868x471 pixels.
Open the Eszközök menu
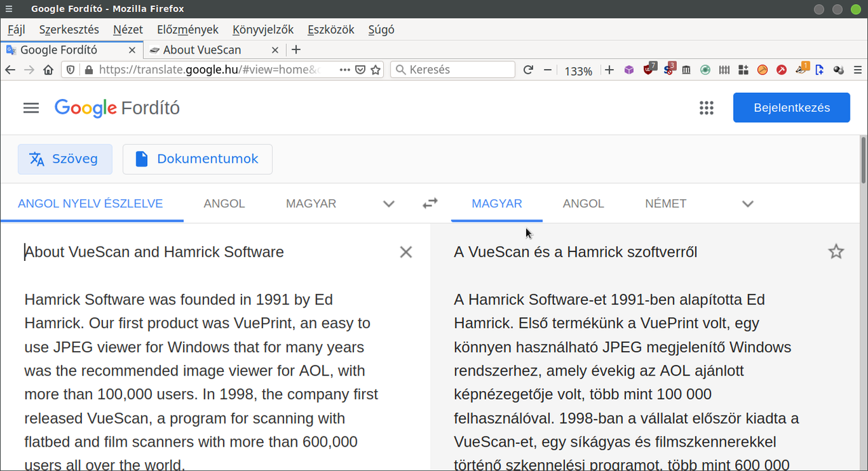(x=331, y=30)
